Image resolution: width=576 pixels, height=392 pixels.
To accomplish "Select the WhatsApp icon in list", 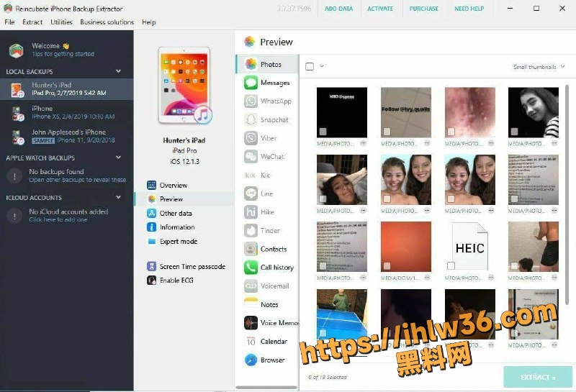I will click(251, 101).
